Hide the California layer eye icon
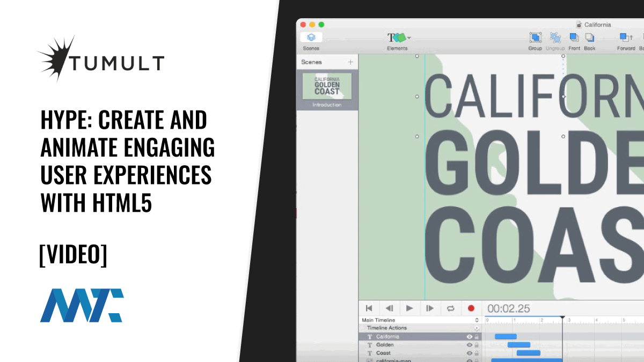Screen dimensions: 644x362 469,337
